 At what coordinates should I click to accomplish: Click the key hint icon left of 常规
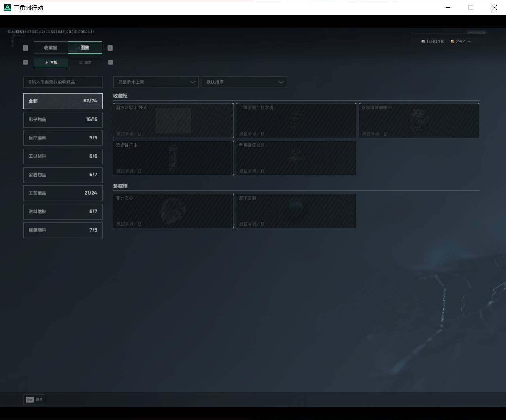[26, 62]
